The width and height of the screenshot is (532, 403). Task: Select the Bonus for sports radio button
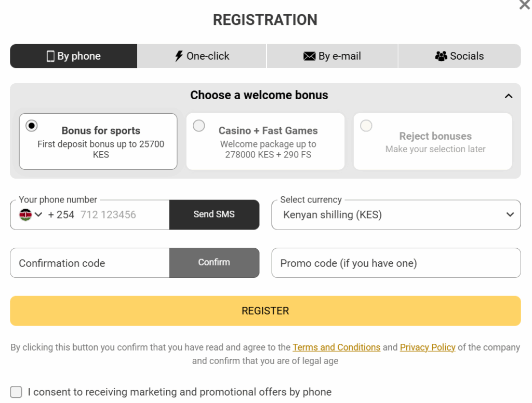pyautogui.click(x=31, y=125)
